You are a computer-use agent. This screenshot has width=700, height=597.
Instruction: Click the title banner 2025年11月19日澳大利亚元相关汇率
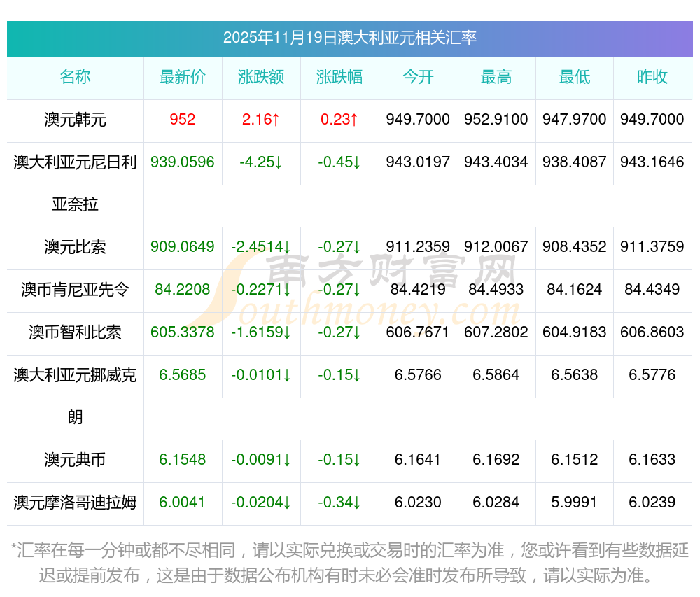350,38
